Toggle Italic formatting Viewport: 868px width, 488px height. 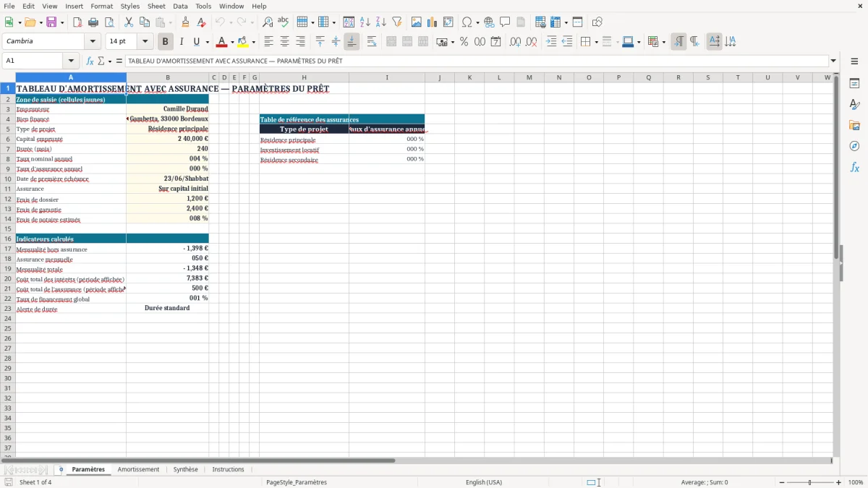[182, 42]
